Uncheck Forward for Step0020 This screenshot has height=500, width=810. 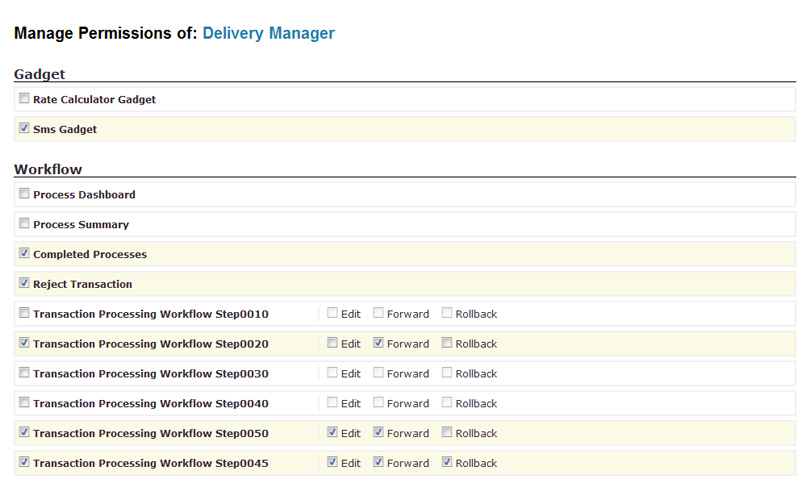(378, 343)
